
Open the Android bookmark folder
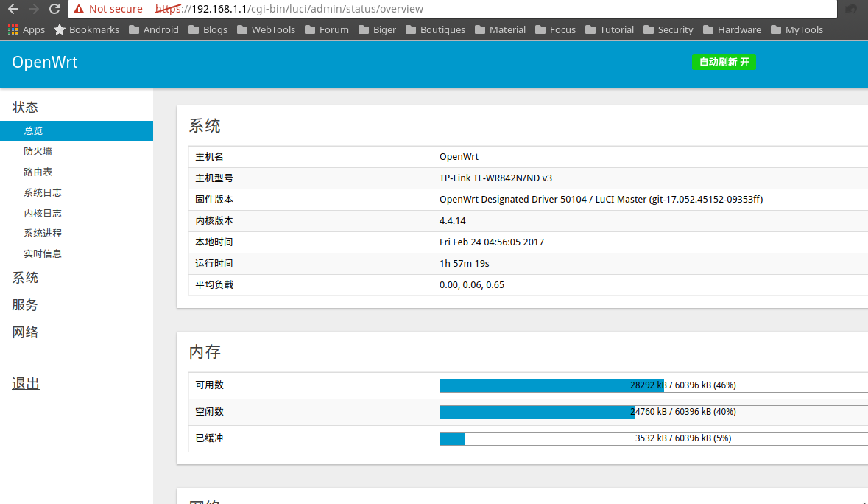(x=154, y=30)
